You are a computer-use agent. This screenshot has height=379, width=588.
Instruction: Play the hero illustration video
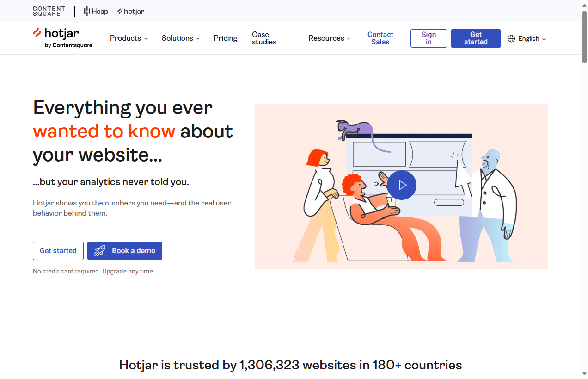pyautogui.click(x=402, y=185)
